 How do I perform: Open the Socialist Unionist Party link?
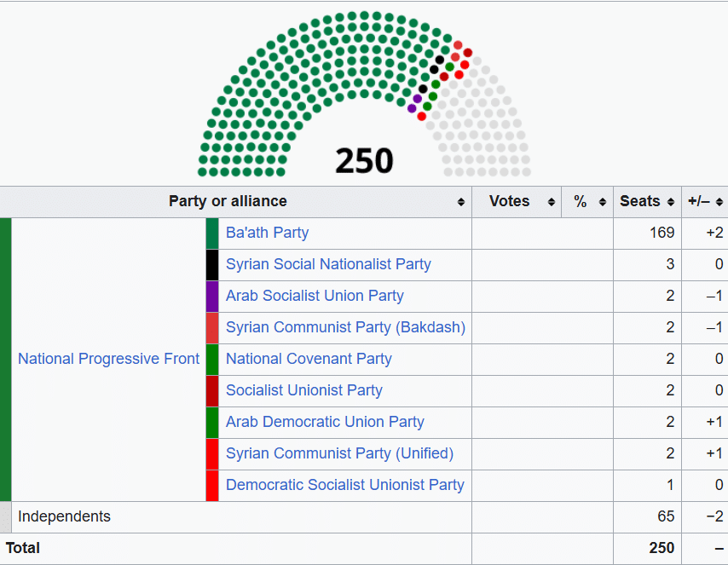pyautogui.click(x=303, y=390)
